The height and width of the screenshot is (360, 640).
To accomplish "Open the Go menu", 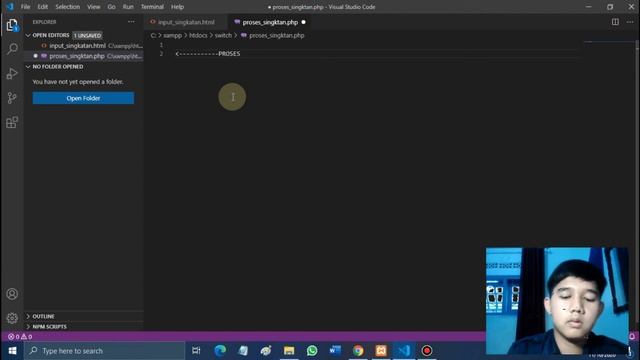I will (111, 7).
